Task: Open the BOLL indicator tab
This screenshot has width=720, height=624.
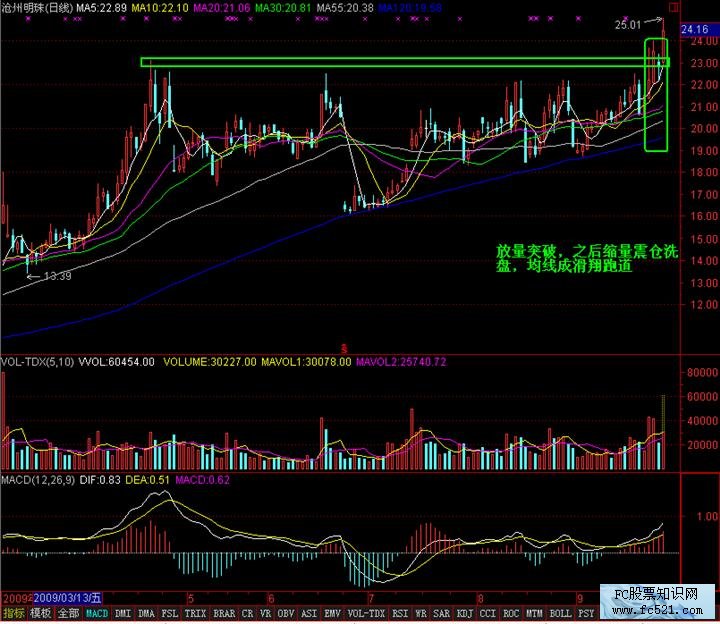Action: (x=561, y=613)
